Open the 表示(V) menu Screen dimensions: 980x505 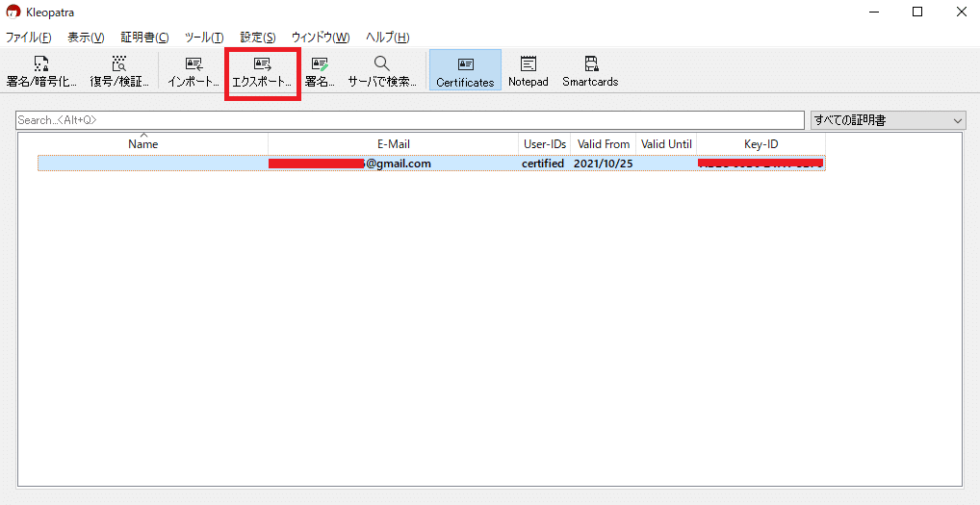pyautogui.click(x=86, y=38)
